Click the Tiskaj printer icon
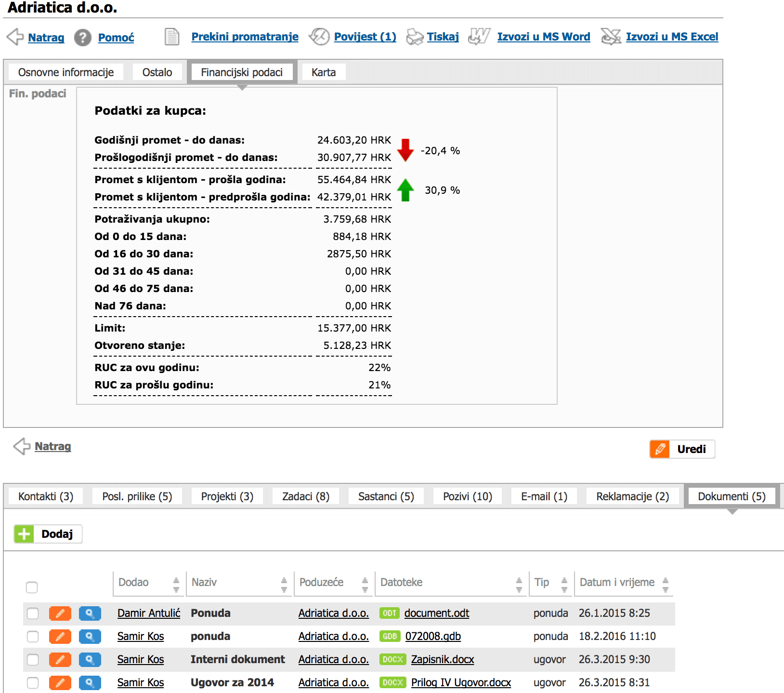The image size is (784, 693). [x=414, y=36]
